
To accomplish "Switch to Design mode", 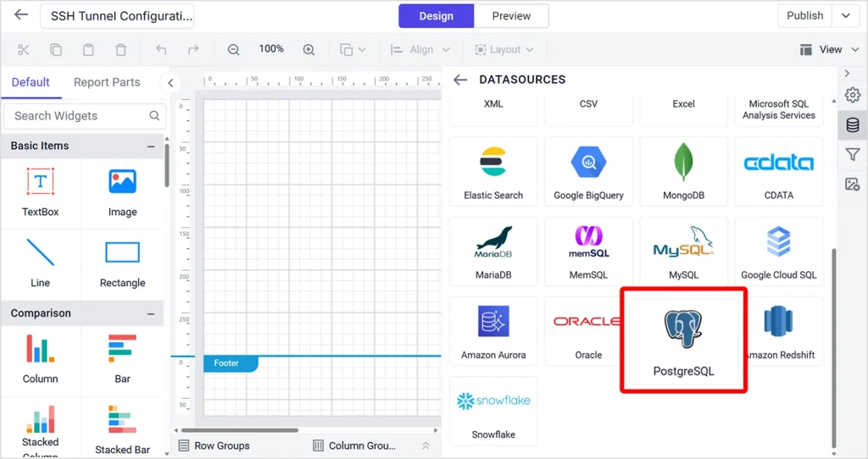I will pyautogui.click(x=437, y=16).
